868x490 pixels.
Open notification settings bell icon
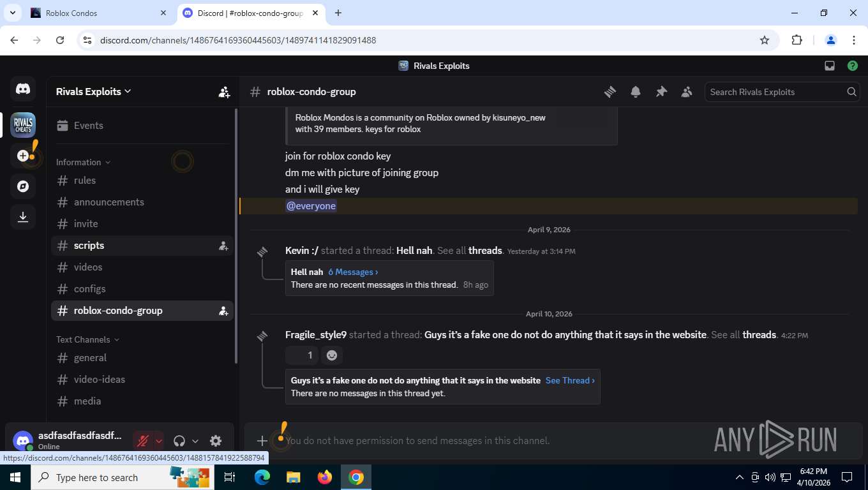[636, 92]
